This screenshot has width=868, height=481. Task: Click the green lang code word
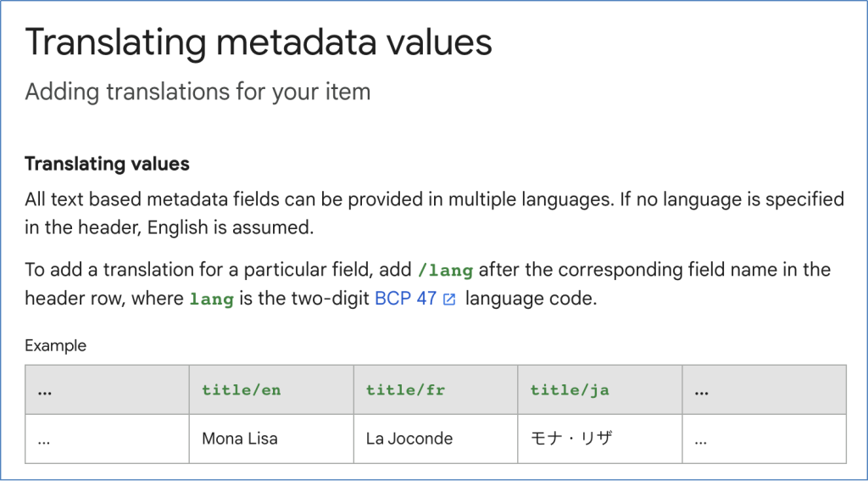[212, 299]
